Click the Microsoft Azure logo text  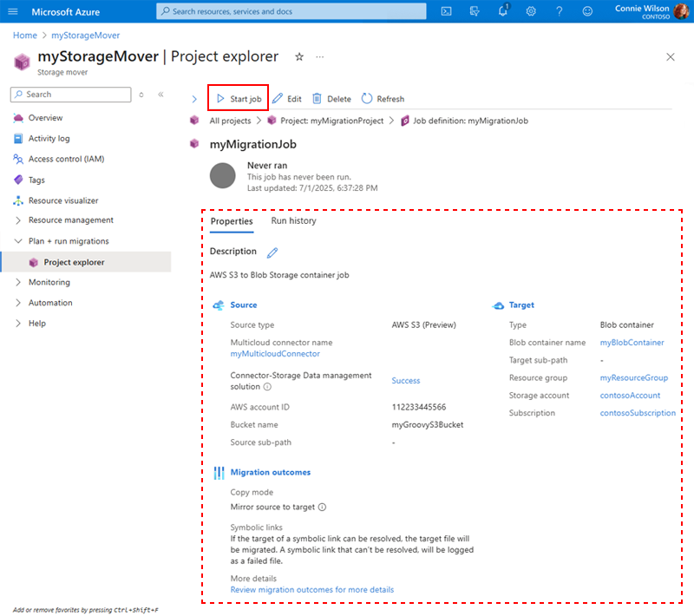click(66, 12)
